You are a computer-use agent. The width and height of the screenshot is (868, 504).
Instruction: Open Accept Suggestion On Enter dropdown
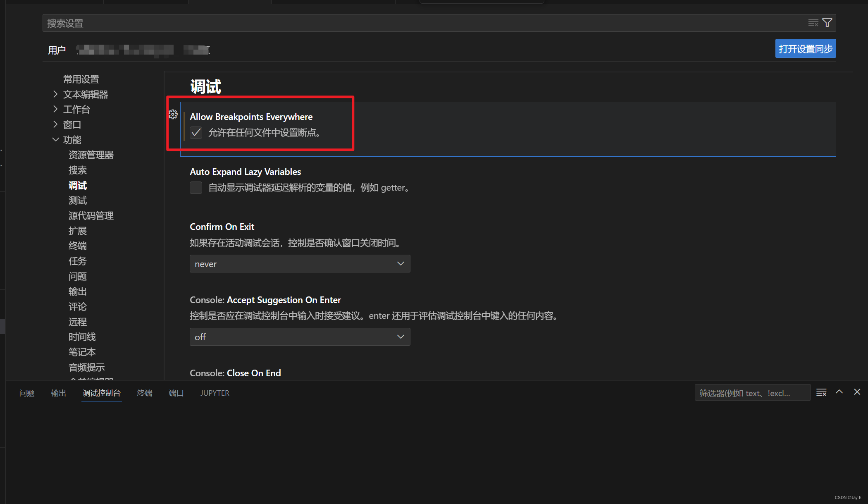(300, 337)
